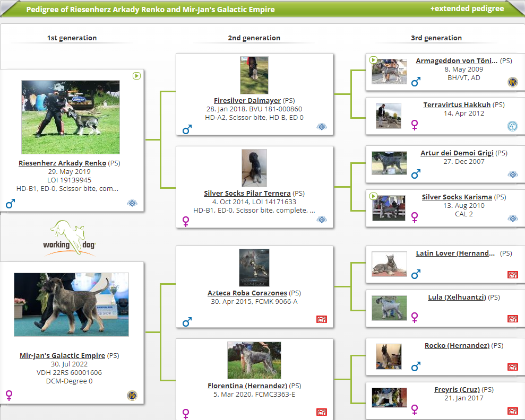Click the Lula (Xelhuantzi) thumbnail photo

(389, 308)
